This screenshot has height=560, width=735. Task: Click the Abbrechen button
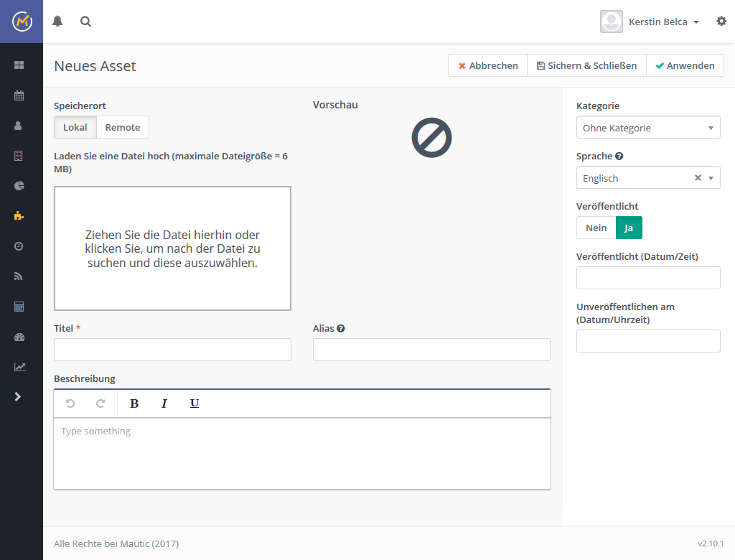488,65
